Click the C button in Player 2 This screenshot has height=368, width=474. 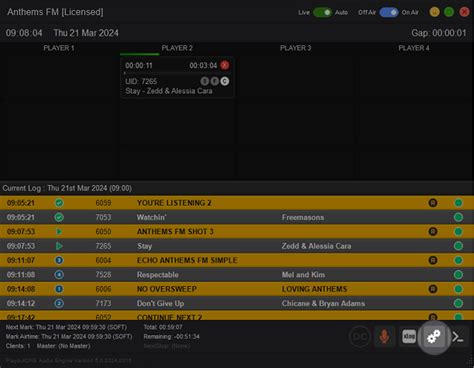pyautogui.click(x=225, y=81)
